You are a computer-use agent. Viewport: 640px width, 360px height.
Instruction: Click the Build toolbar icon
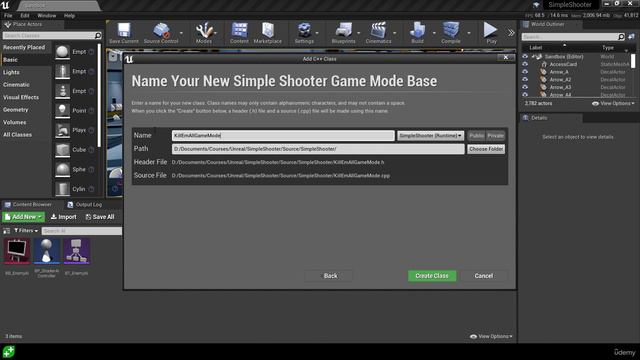pyautogui.click(x=417, y=33)
